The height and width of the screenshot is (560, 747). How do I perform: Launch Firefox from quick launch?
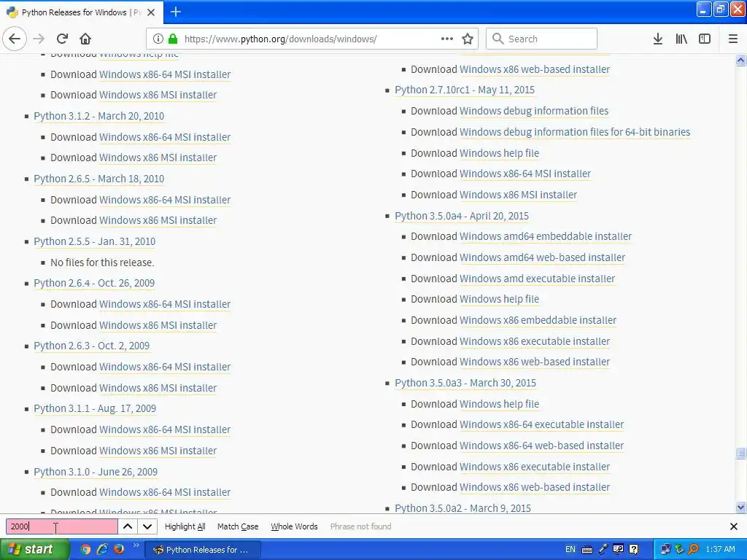[x=119, y=550]
